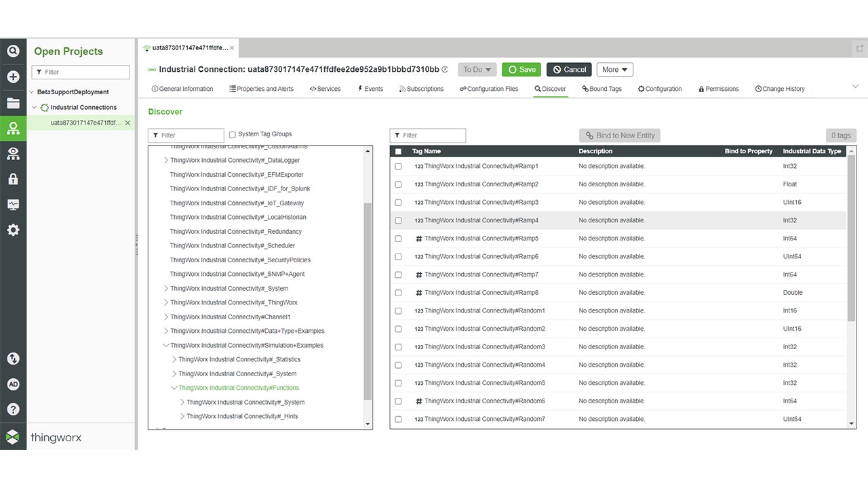868x488 pixels.
Task: Check the Ramp2 tag checkbox
Action: point(398,184)
